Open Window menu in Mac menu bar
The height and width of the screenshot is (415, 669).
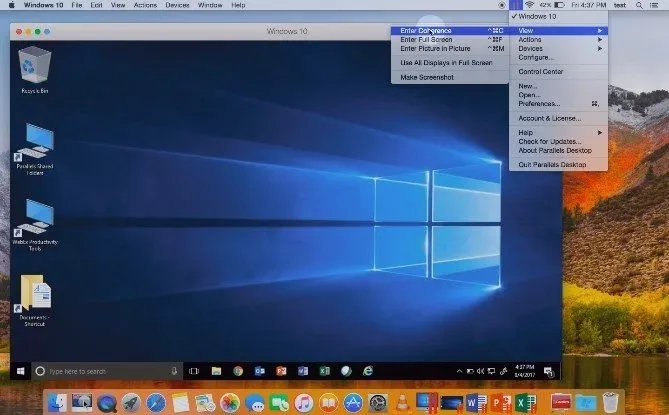(210, 5)
